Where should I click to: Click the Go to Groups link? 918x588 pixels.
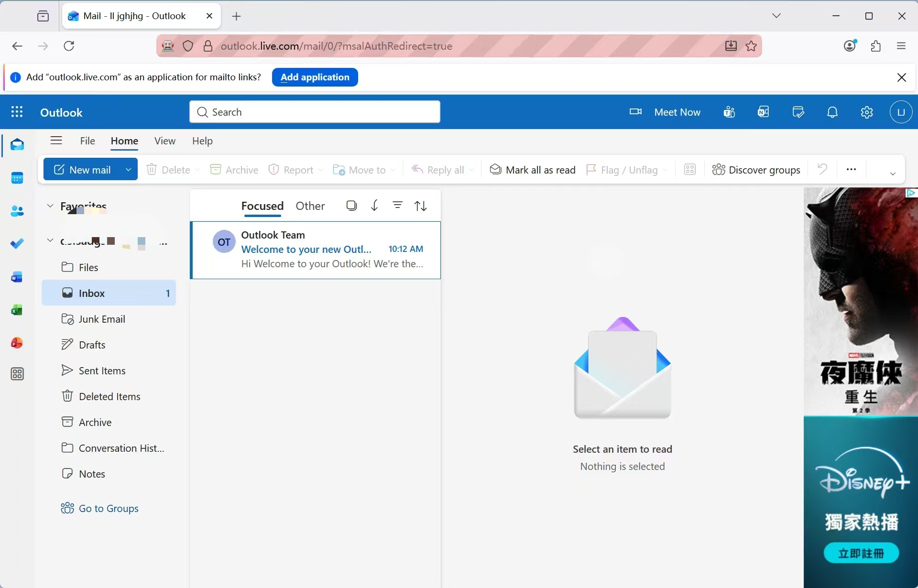(100, 508)
